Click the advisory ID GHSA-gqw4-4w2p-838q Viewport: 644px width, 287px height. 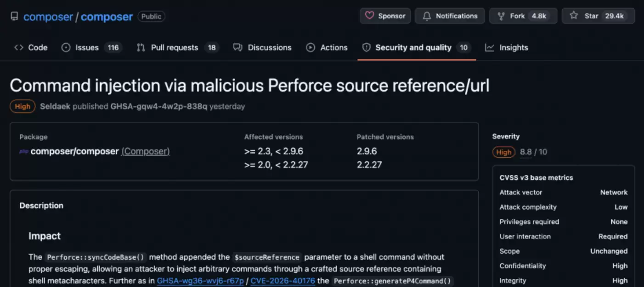click(x=159, y=106)
